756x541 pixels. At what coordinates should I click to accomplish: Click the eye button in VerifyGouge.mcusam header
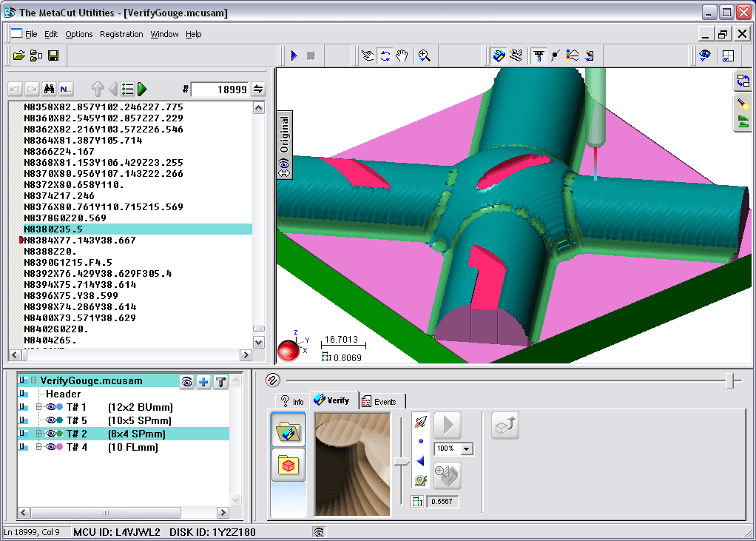(x=186, y=382)
